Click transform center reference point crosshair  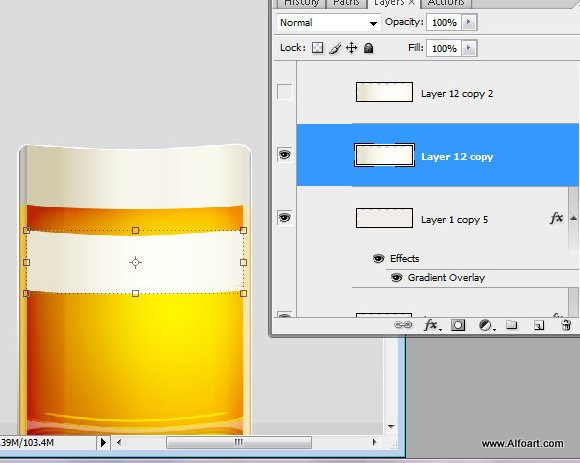tap(135, 263)
